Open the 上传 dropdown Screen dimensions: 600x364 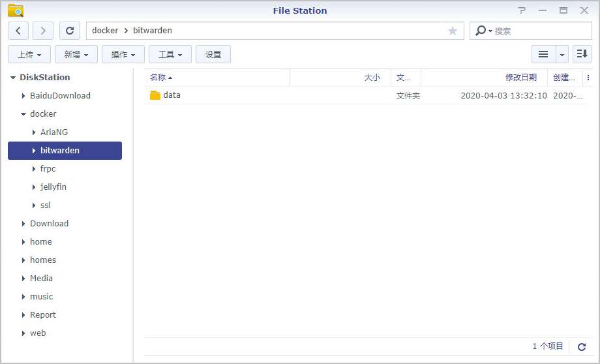[29, 54]
